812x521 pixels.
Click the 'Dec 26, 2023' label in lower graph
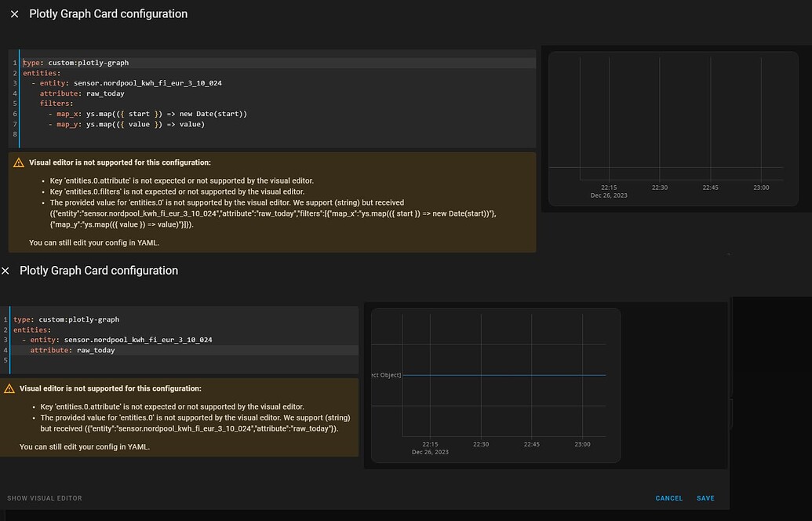[430, 452]
